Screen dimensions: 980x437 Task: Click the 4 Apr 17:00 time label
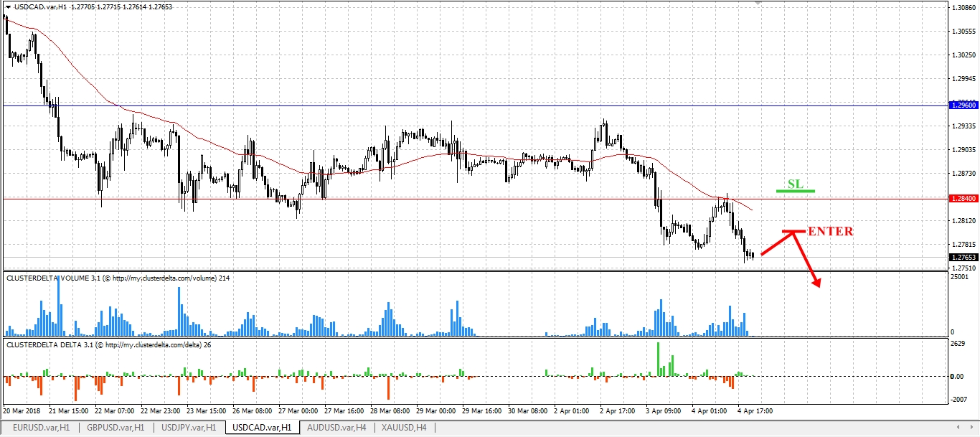pos(756,411)
